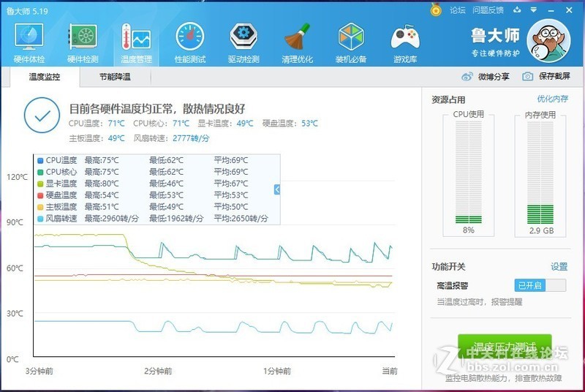Open 游戏库 gamepad icon
The image size is (585, 392).
[x=405, y=37]
